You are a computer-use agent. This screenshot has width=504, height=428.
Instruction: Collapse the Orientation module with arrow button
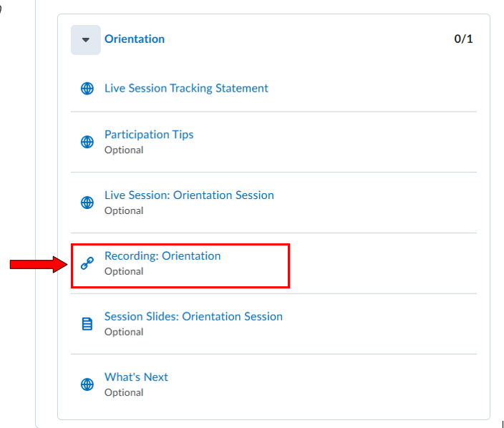click(x=86, y=40)
